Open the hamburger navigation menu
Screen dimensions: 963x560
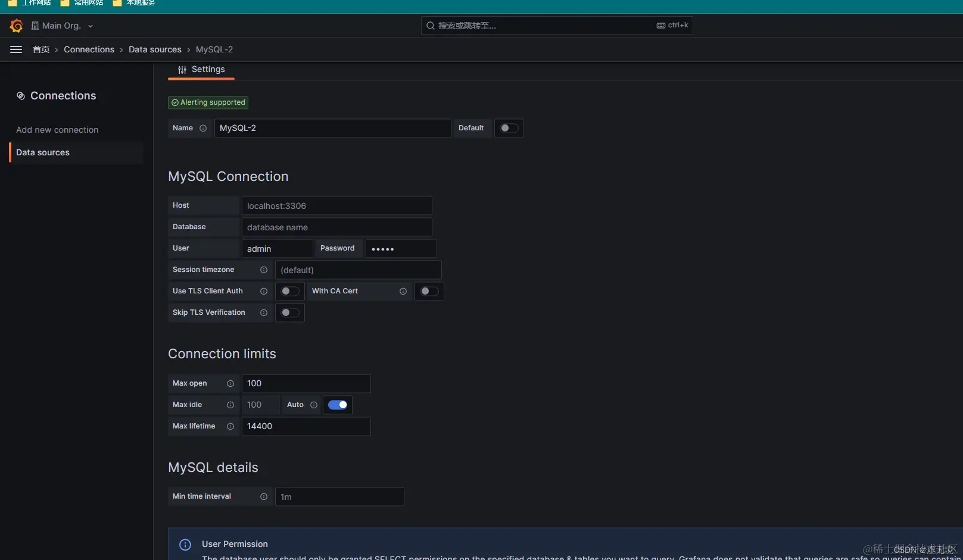[x=16, y=49]
